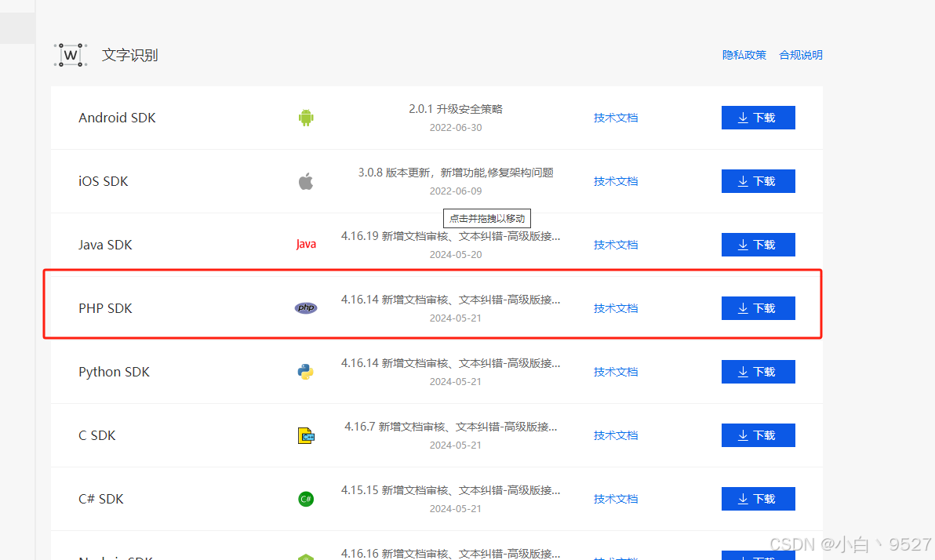Open 技术文档 for PHP SDK
The image size is (935, 560).
pyautogui.click(x=616, y=308)
